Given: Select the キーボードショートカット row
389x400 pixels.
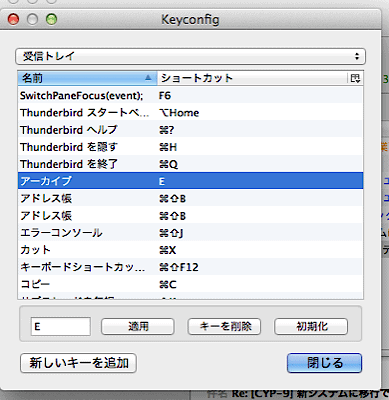Looking at the screenshot, I should 190,267.
